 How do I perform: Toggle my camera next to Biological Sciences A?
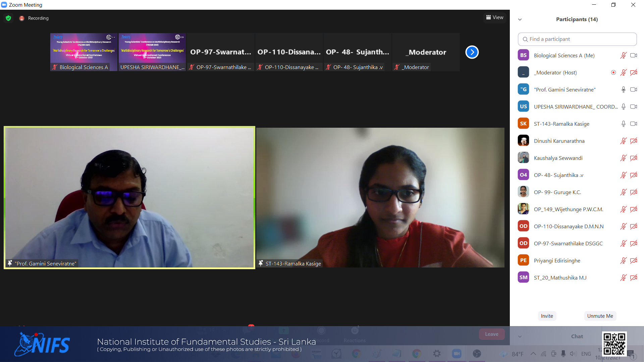point(634,55)
